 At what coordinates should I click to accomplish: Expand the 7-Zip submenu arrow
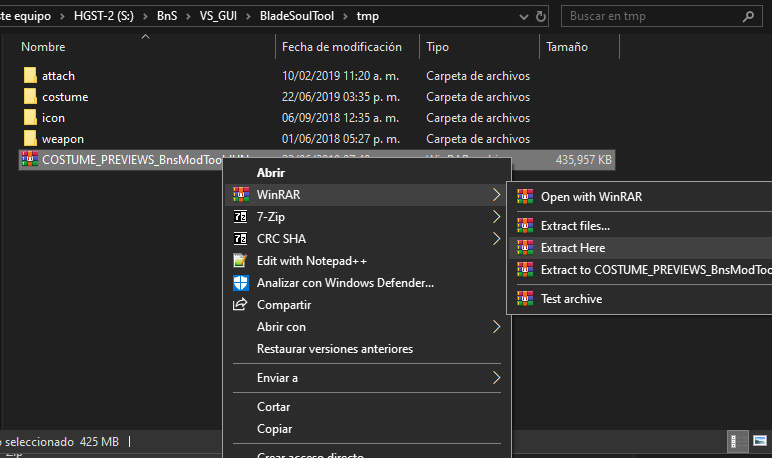click(496, 217)
